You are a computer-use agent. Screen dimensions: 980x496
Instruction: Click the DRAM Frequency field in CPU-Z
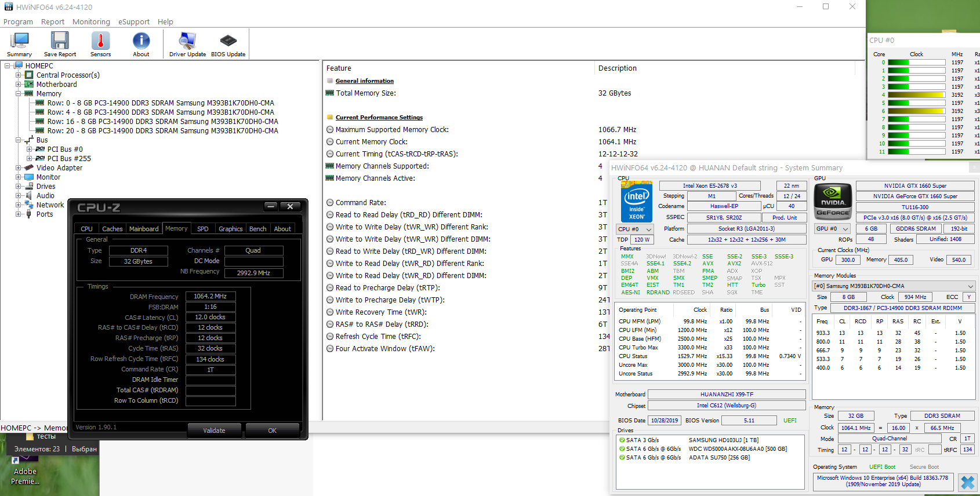click(x=210, y=296)
